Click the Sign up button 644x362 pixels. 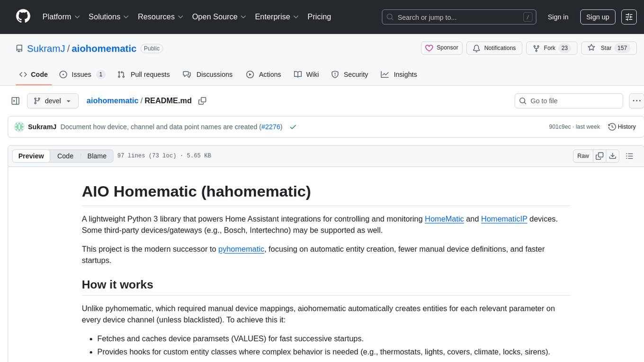[598, 17]
